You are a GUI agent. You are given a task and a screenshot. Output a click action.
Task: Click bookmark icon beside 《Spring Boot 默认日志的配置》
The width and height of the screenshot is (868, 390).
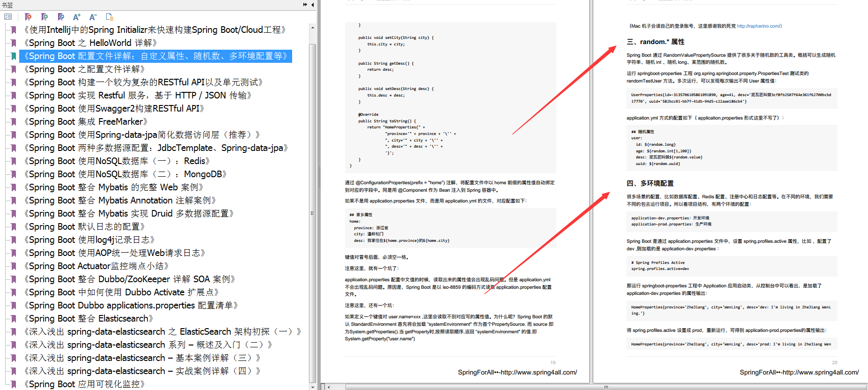click(x=14, y=227)
